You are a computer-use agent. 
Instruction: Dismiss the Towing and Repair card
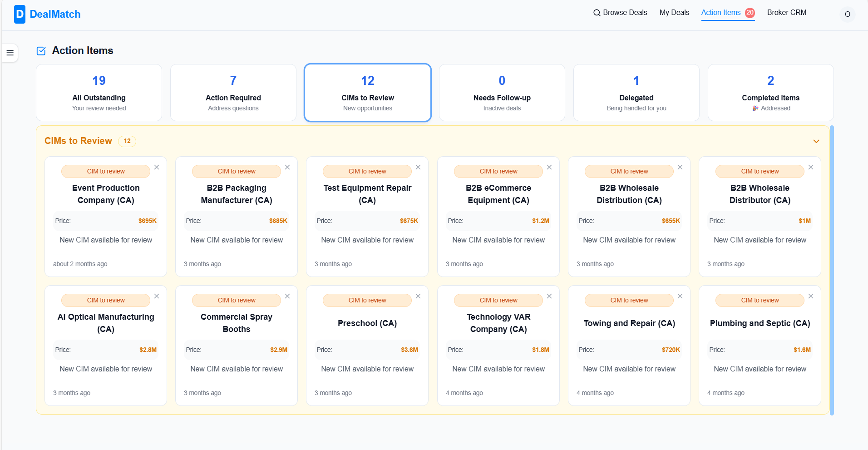coord(680,296)
